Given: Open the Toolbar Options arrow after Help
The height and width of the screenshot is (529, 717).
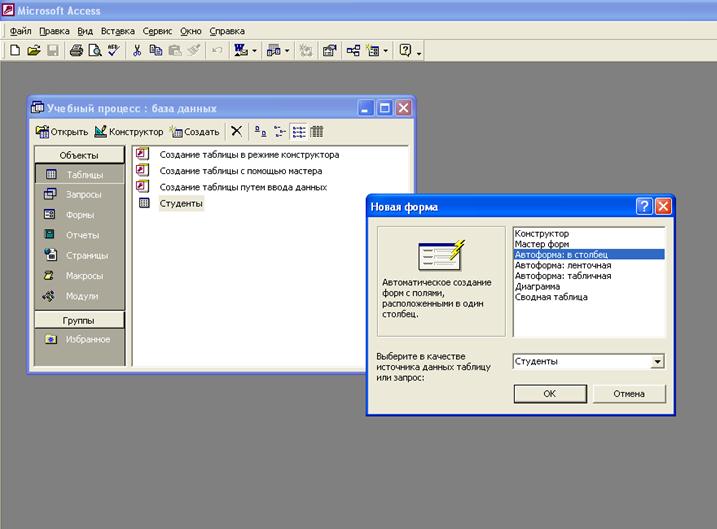Looking at the screenshot, I should pos(418,52).
